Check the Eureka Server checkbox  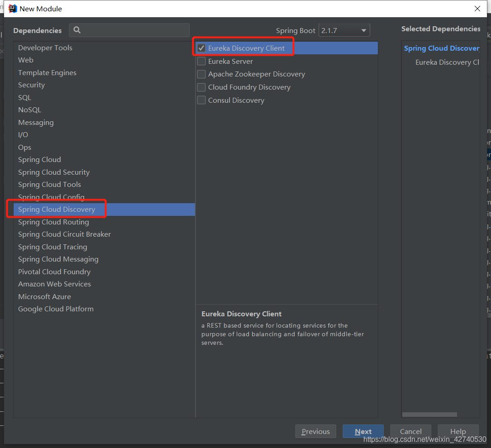coord(201,62)
